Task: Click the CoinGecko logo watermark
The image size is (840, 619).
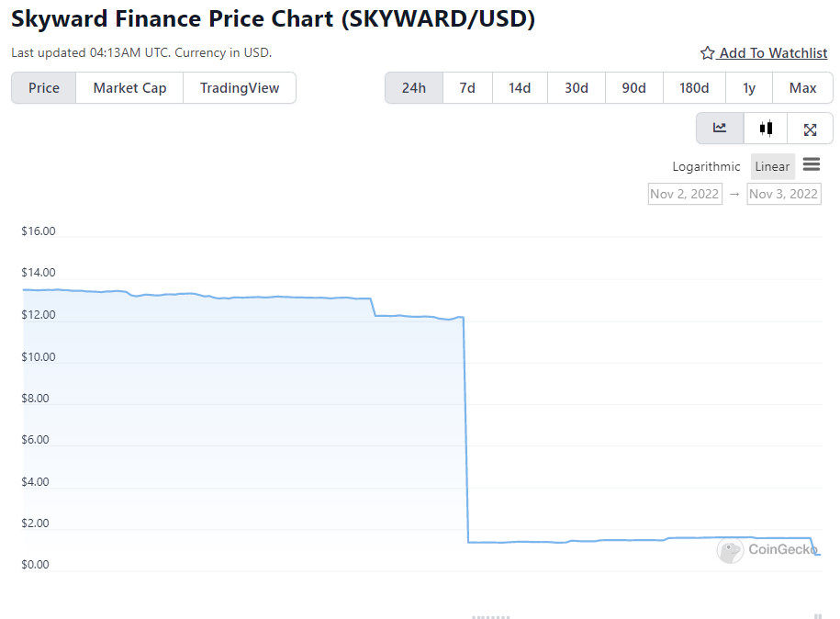Action: 767,549
